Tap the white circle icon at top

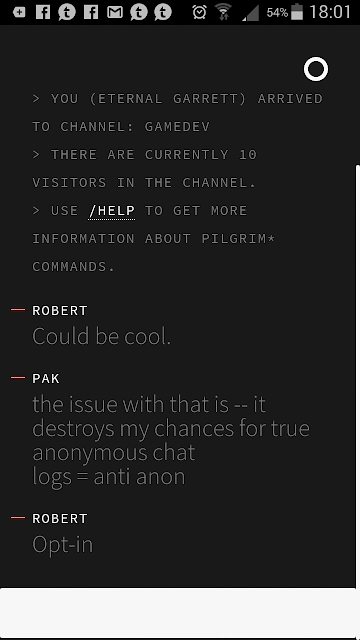click(316, 69)
